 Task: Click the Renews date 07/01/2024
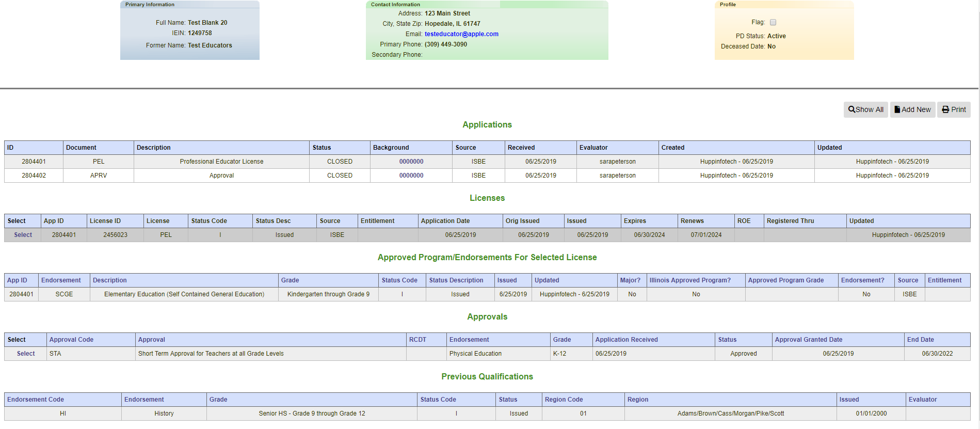pos(706,235)
